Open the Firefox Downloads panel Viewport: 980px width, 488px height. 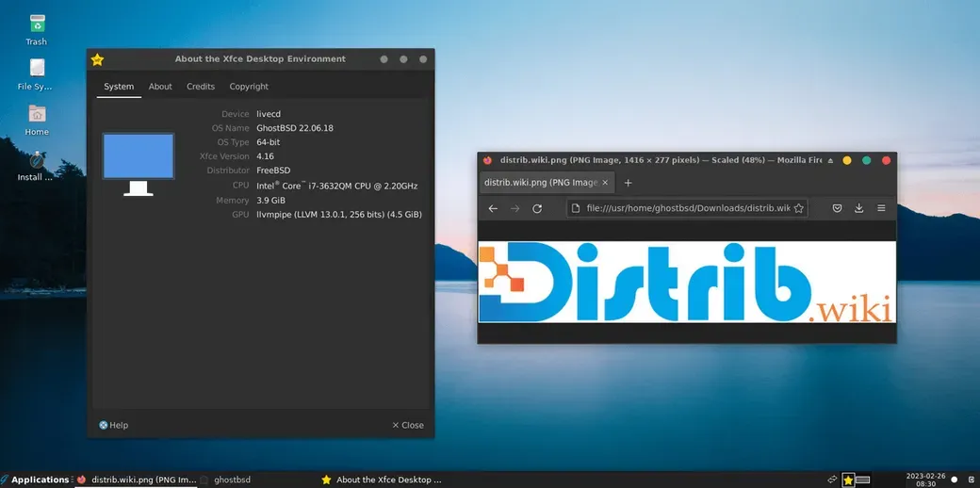tap(858, 208)
